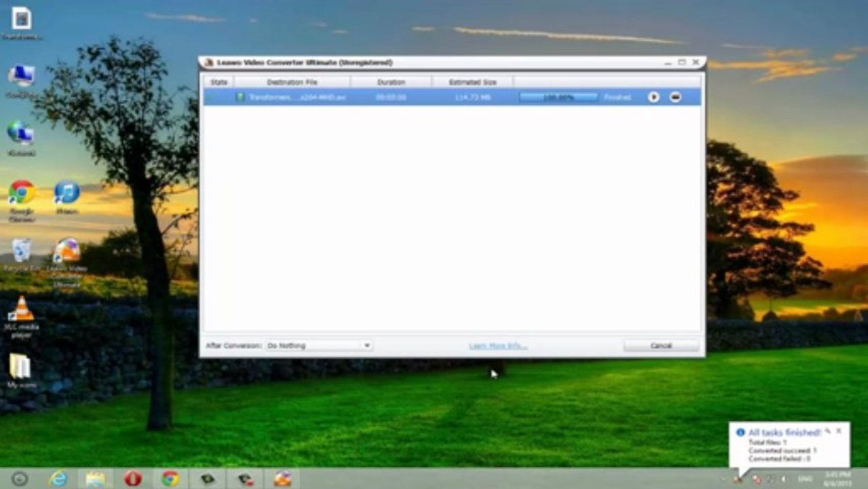Click the Leawo tray icon under notification
The image size is (868, 489).
coord(738,479)
